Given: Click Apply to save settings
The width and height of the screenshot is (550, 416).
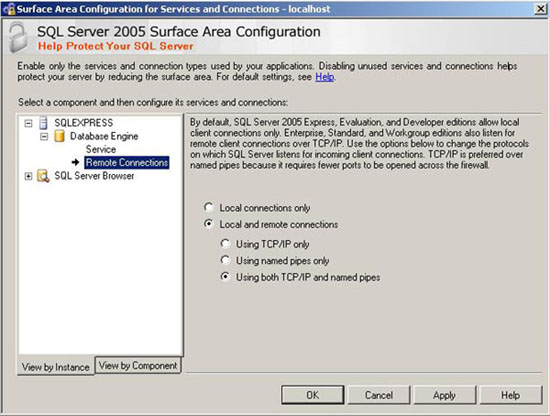Looking at the screenshot, I should coord(444,395).
